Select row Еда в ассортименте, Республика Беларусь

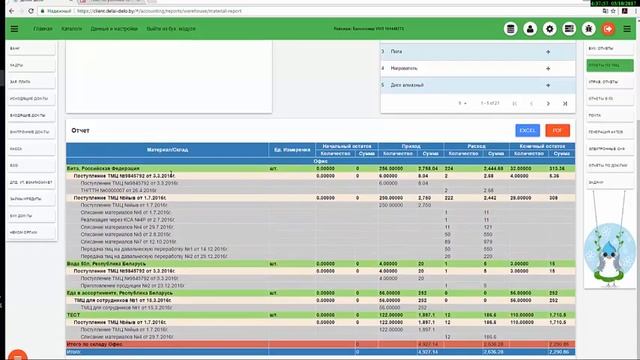tap(320, 293)
